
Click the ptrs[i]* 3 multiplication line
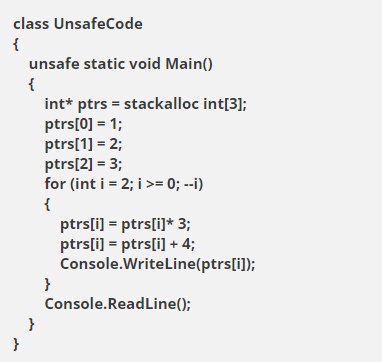pos(125,224)
